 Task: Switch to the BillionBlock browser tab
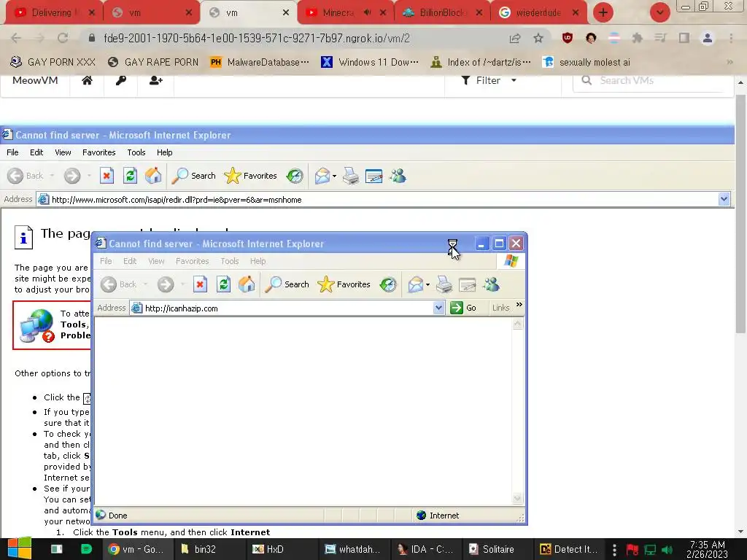441,13
